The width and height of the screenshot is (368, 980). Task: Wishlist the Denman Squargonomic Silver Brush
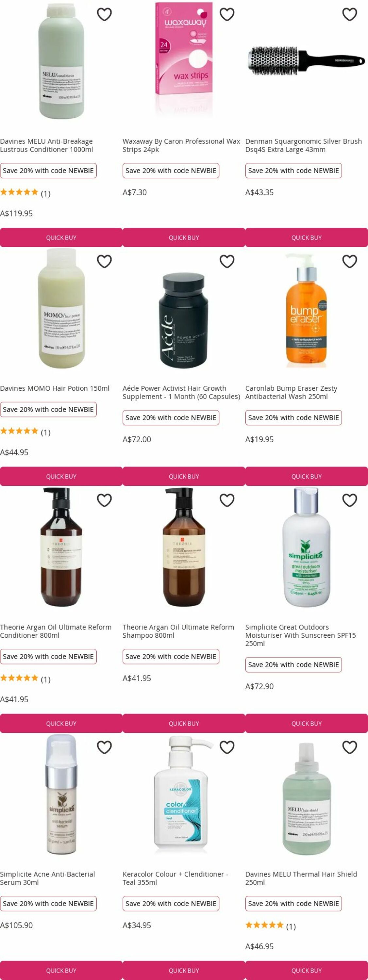click(x=349, y=14)
